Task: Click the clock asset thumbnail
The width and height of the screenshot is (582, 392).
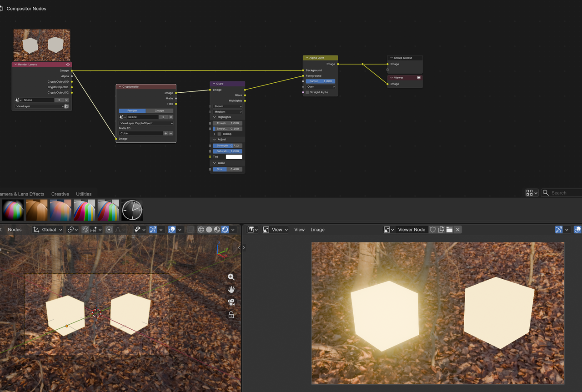Action: [x=132, y=210]
